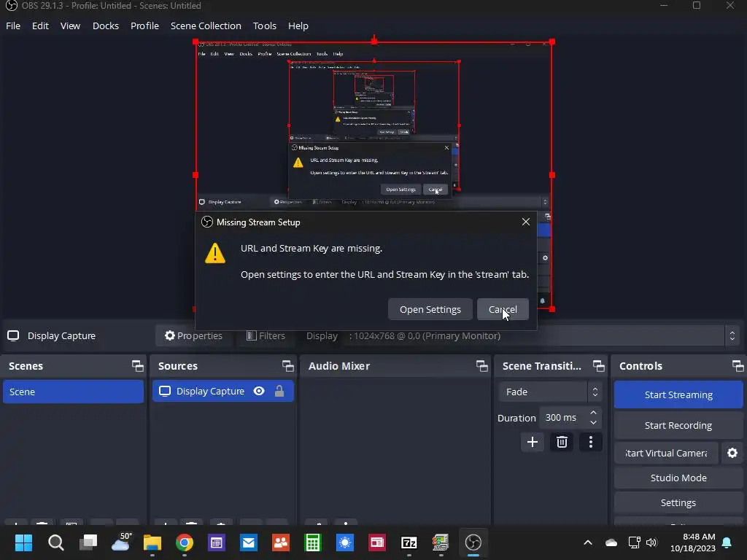Pop out the Scenes dock
This screenshot has height=560, width=747.
coord(138,366)
